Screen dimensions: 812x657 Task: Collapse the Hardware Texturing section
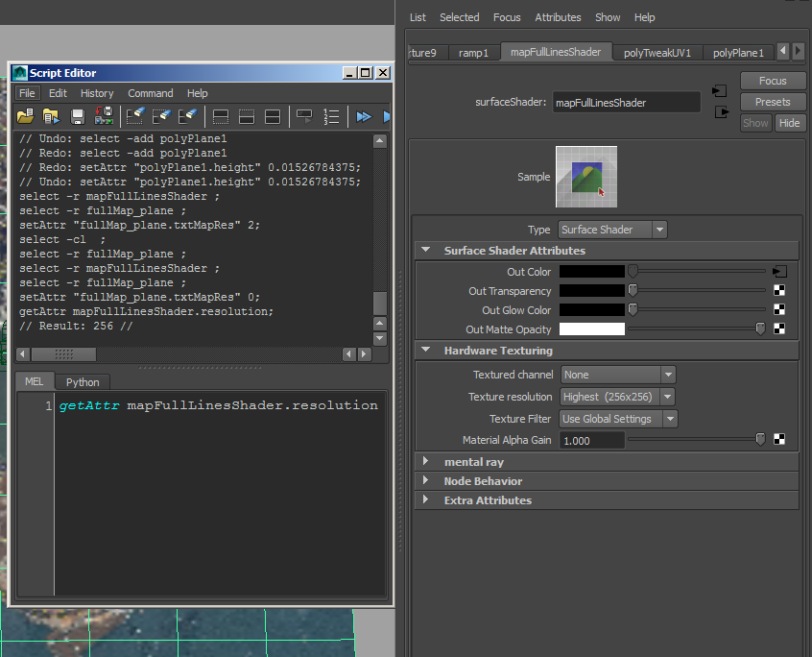point(425,349)
